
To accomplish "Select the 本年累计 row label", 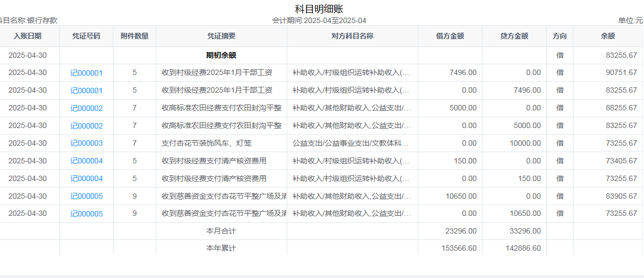I will 221,249.
